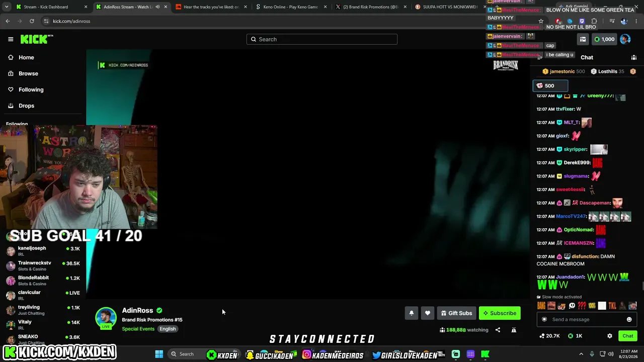Viewport: 644px width, 362px height.
Task: Follow the channel with the heart button
Action: 428,313
